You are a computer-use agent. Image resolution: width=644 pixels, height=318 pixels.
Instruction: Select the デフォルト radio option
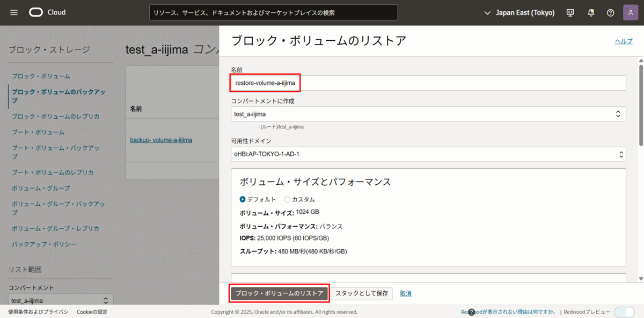click(243, 199)
